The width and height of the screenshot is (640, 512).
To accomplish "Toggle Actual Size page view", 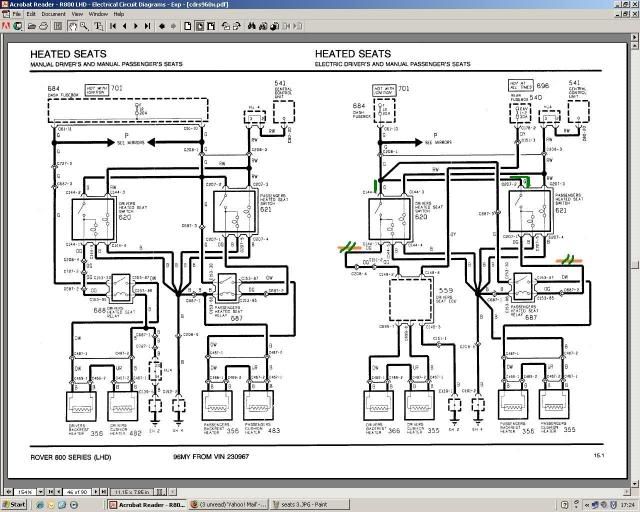I will coord(188,26).
